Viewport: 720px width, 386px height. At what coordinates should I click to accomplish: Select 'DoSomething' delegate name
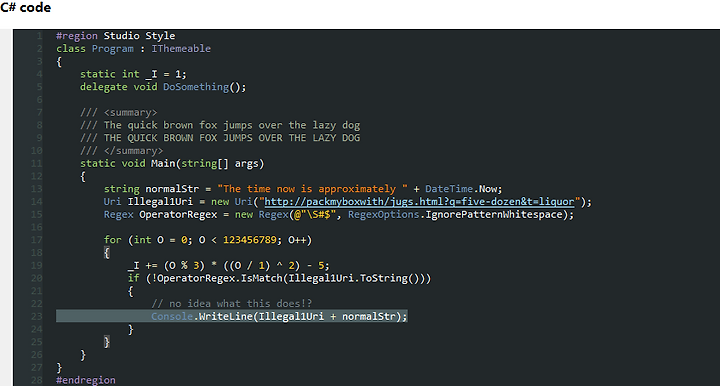(x=196, y=87)
